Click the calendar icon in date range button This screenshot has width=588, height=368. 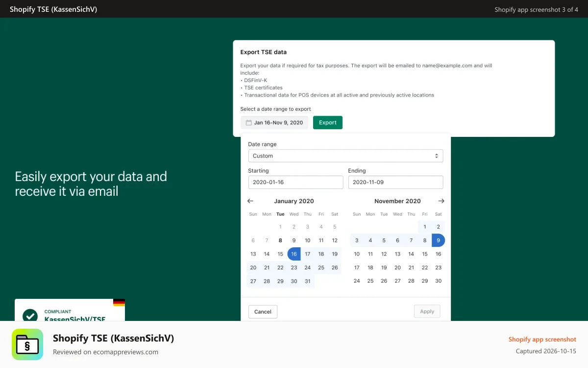pyautogui.click(x=248, y=123)
